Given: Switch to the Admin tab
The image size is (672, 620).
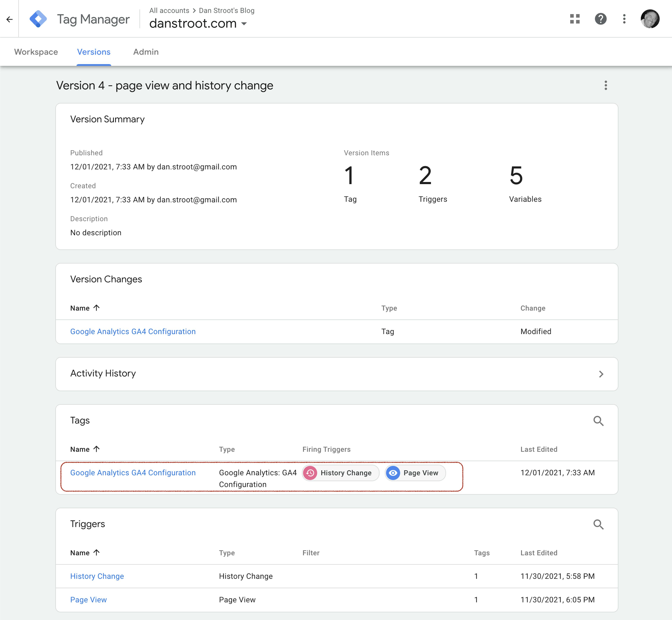Looking at the screenshot, I should [x=146, y=52].
